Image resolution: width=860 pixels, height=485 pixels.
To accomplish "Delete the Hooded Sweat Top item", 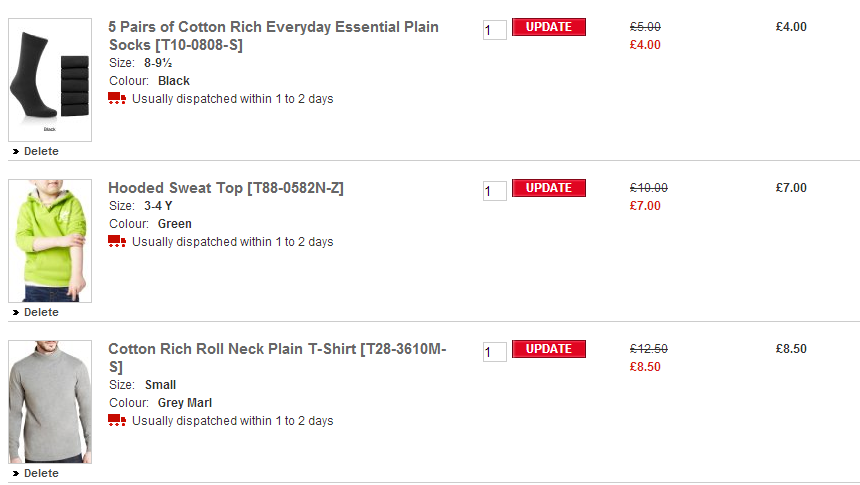I will tap(41, 313).
